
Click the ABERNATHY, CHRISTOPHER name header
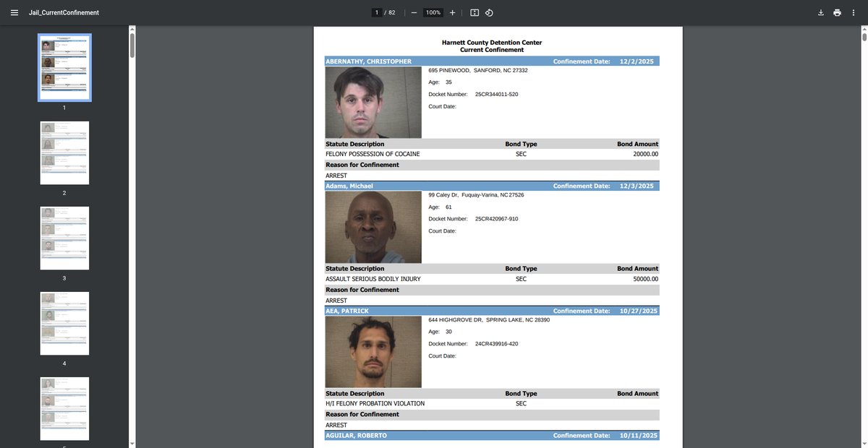coord(369,61)
